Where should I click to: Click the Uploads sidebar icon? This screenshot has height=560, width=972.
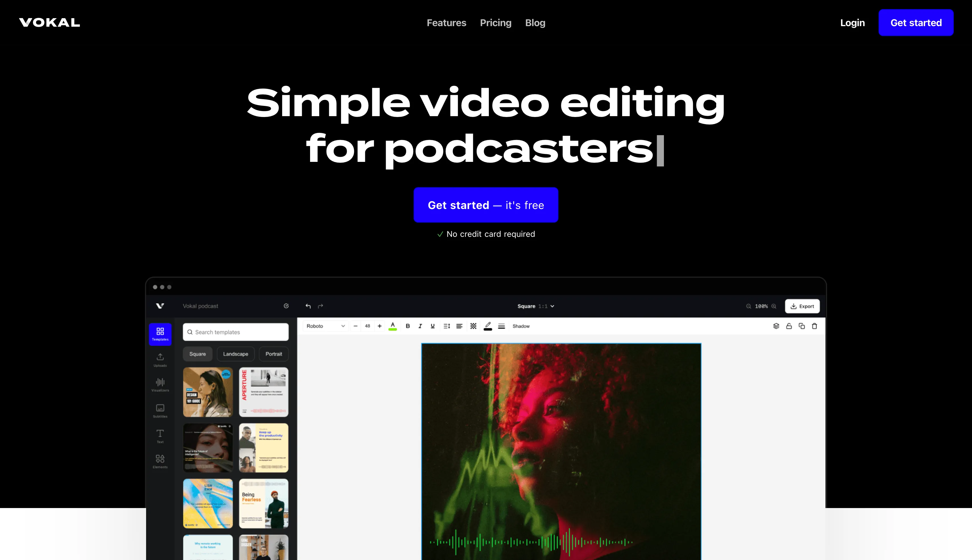pyautogui.click(x=160, y=360)
